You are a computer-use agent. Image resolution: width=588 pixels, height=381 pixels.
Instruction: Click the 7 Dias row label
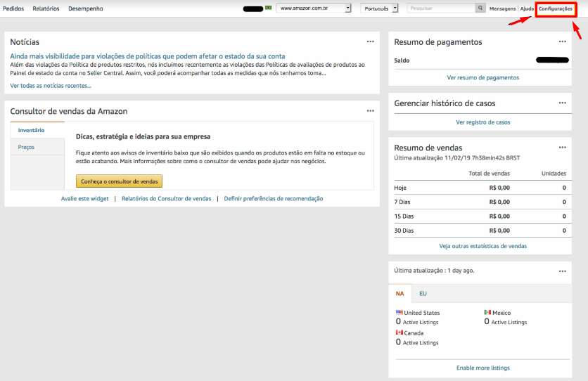[402, 202]
